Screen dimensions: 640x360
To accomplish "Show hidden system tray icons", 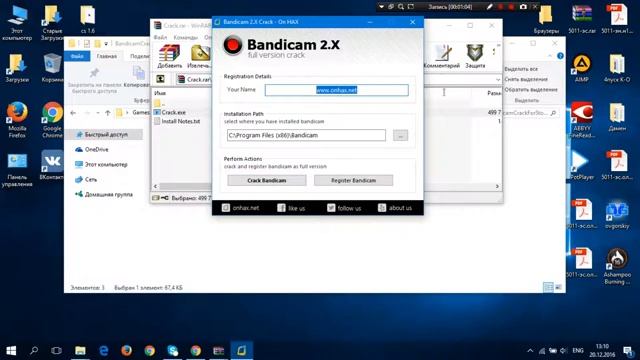I will pos(530,351).
